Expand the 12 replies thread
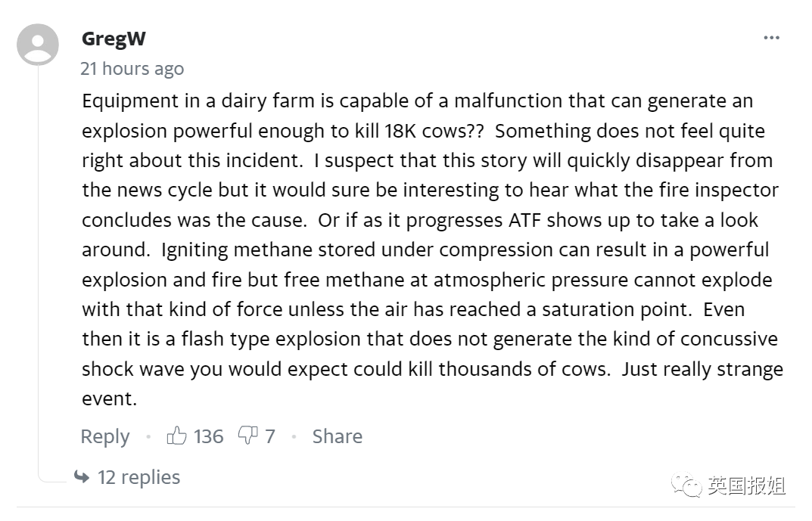The width and height of the screenshot is (812, 521). click(138, 477)
